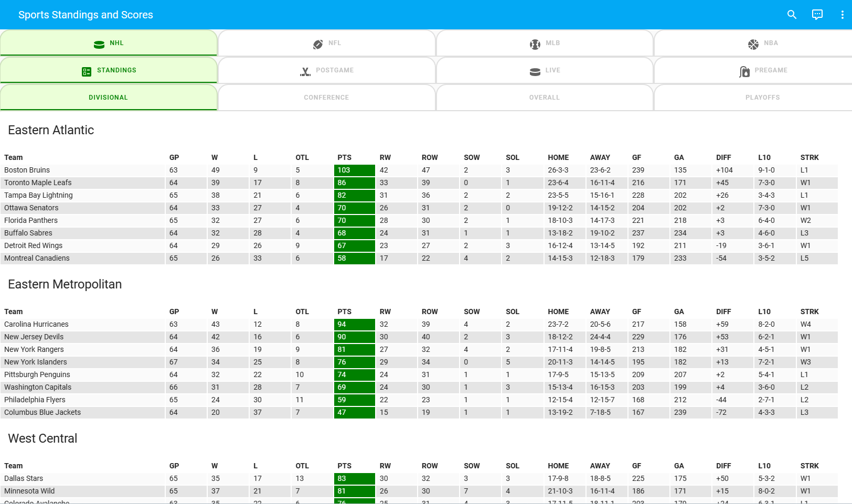The height and width of the screenshot is (504, 852).
Task: Switch to the MLB tab
Action: 545,43
